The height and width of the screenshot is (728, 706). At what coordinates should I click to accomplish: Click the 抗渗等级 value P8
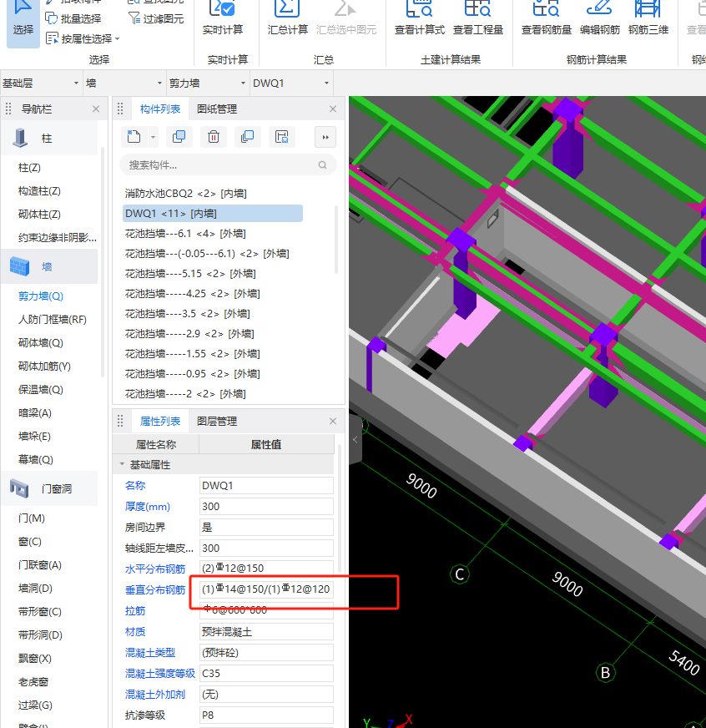[x=266, y=715]
